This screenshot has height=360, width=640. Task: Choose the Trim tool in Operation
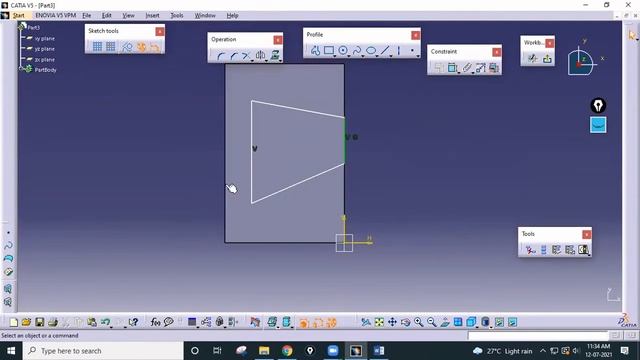pyautogui.click(x=246, y=56)
